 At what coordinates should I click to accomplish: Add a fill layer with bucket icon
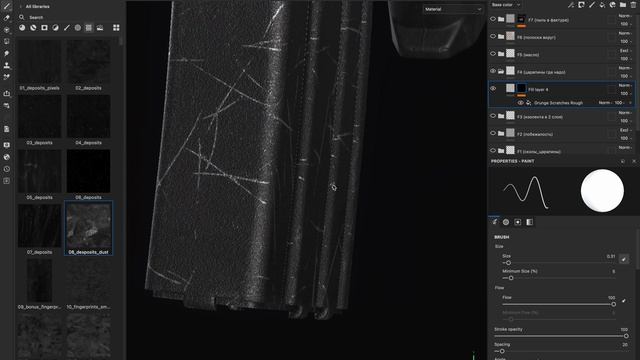602,5
